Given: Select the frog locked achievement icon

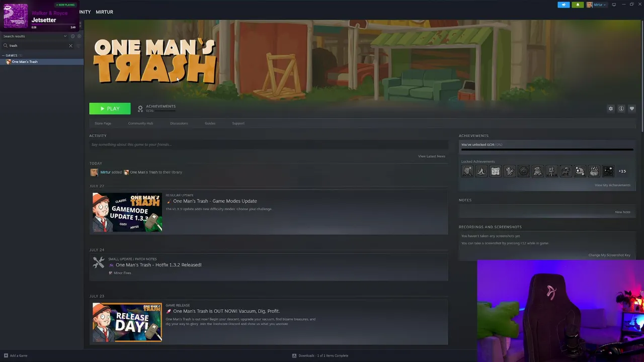Looking at the screenshot, I should (x=538, y=171).
